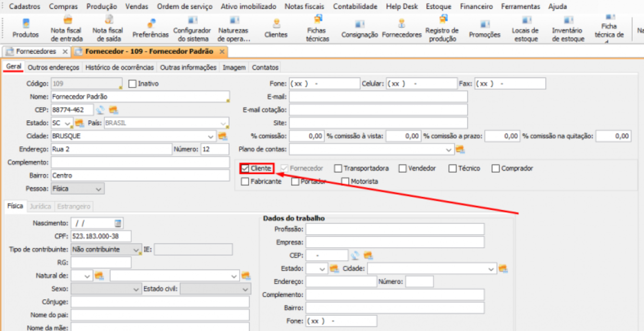The height and width of the screenshot is (331, 644).
Task: Expand the Plano de contas dropdown
Action: pyautogui.click(x=449, y=150)
